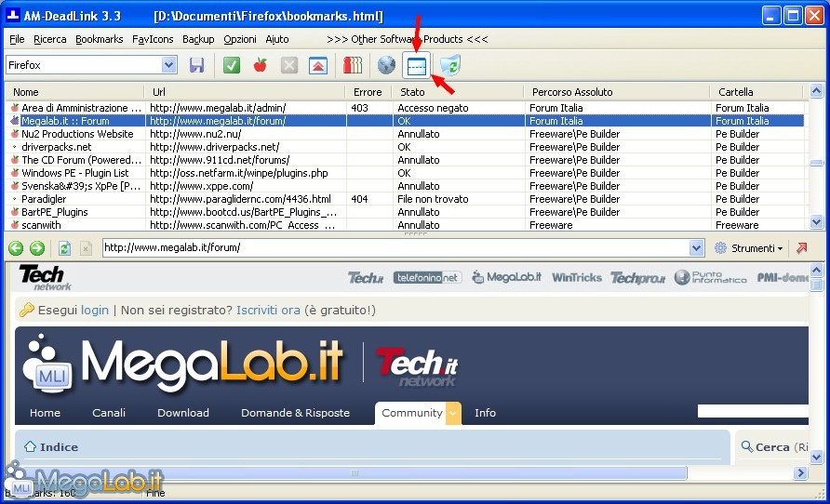Click the red apple favicon toolbar icon
This screenshot has height=504, width=830.
tap(260, 65)
